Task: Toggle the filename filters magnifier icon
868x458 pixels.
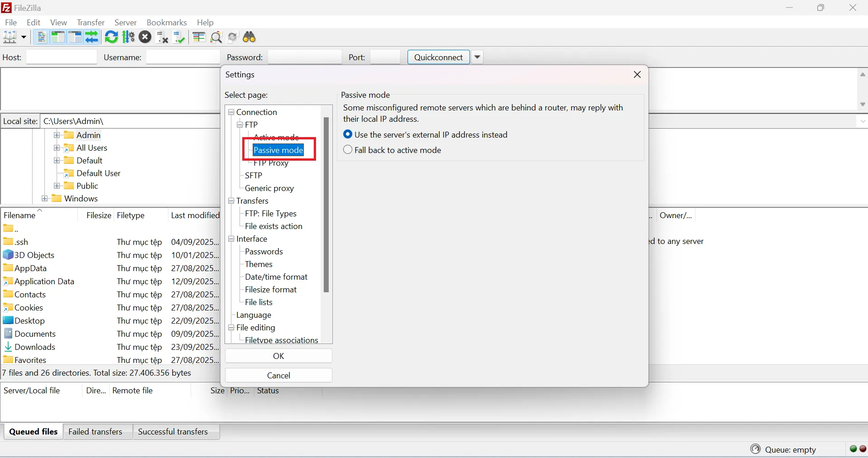Action: pyautogui.click(x=216, y=37)
